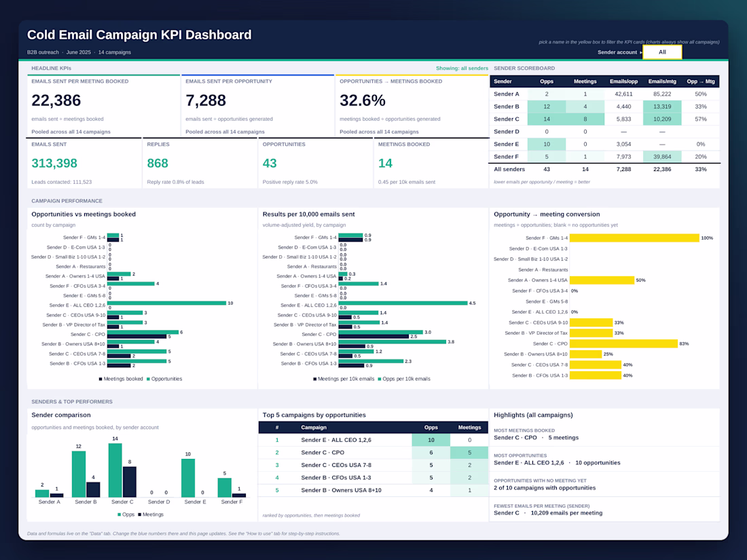Select the 7,288 value in the Emails Sent Per Opportunity card
This screenshot has height=560, width=747.
[x=206, y=100]
